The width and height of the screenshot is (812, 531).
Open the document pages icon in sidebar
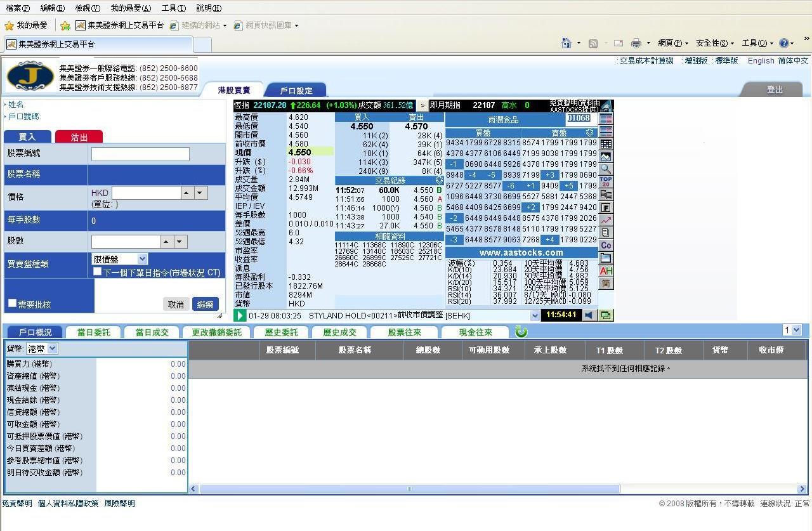coord(606,233)
